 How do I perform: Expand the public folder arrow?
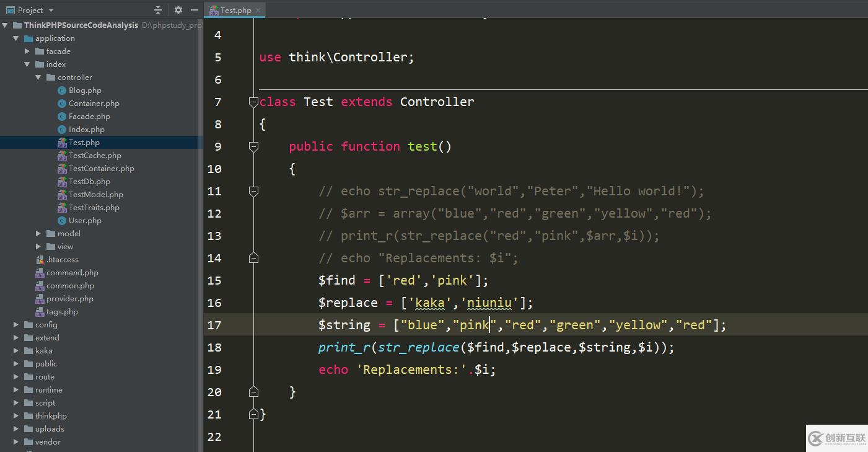coord(16,364)
